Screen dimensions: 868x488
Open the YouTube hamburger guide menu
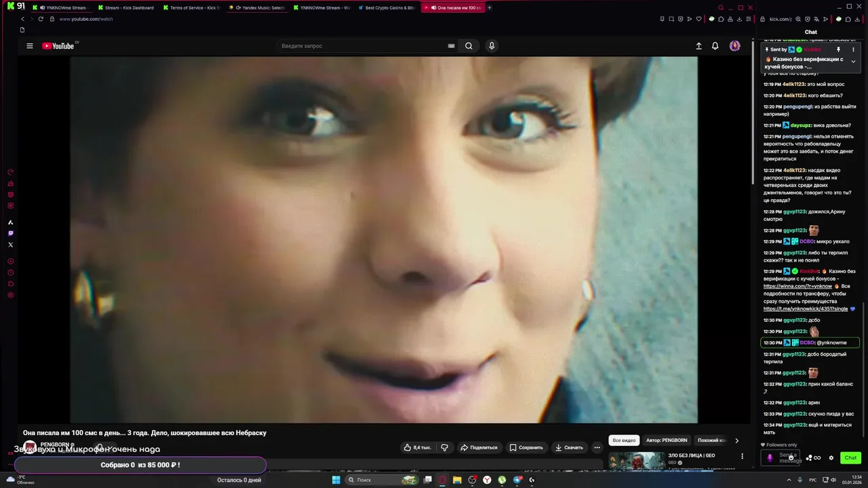tap(29, 46)
